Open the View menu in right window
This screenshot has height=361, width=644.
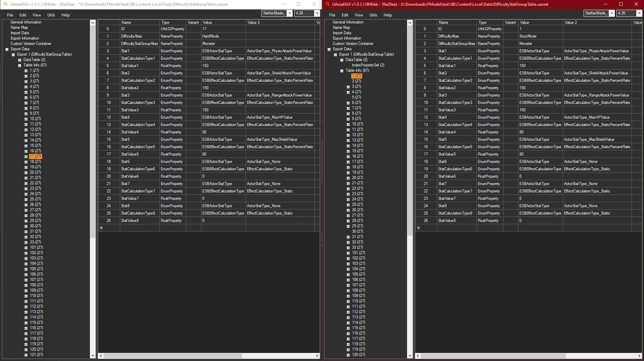coord(359,15)
